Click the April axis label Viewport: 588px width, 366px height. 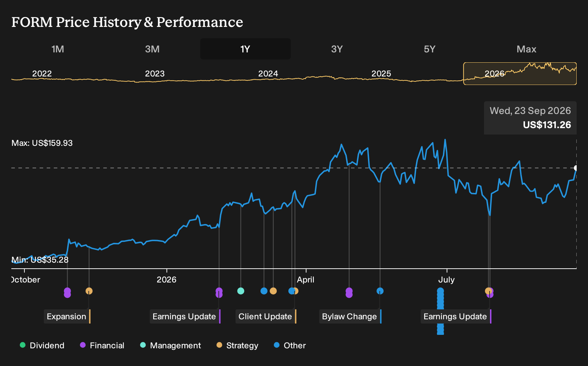point(306,280)
